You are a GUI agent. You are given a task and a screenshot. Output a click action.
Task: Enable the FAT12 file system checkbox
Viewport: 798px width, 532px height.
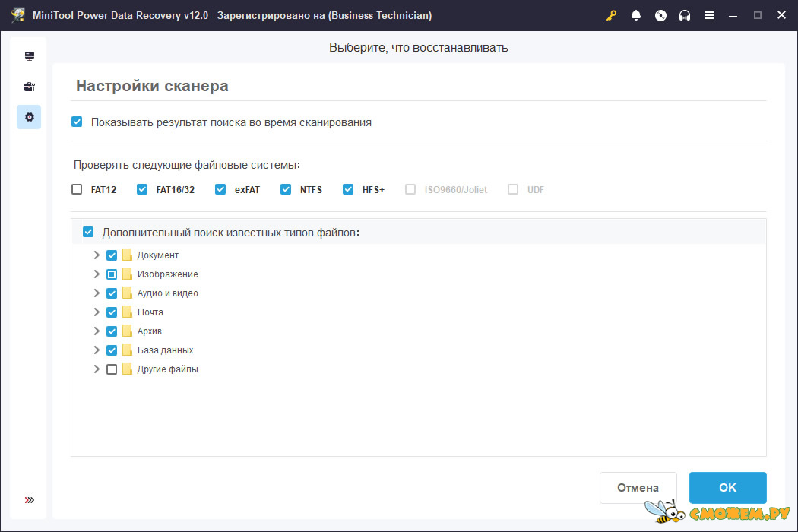point(77,189)
